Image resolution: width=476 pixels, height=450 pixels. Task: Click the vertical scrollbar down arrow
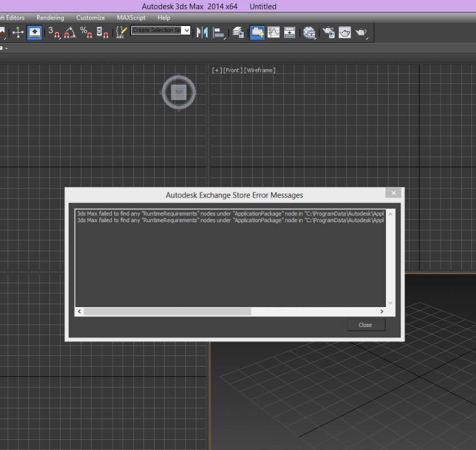point(390,303)
